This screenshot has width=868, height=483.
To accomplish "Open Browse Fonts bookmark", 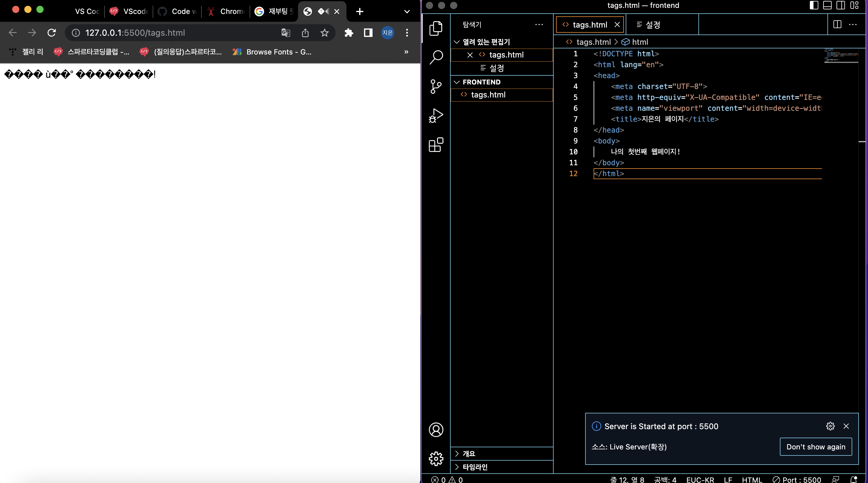I will (x=272, y=52).
